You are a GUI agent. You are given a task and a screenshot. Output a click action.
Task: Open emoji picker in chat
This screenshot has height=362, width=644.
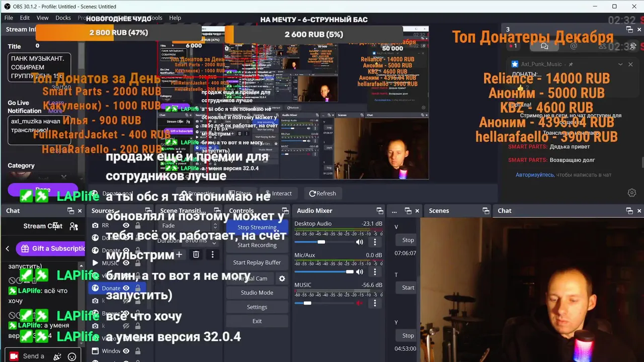[x=72, y=356]
